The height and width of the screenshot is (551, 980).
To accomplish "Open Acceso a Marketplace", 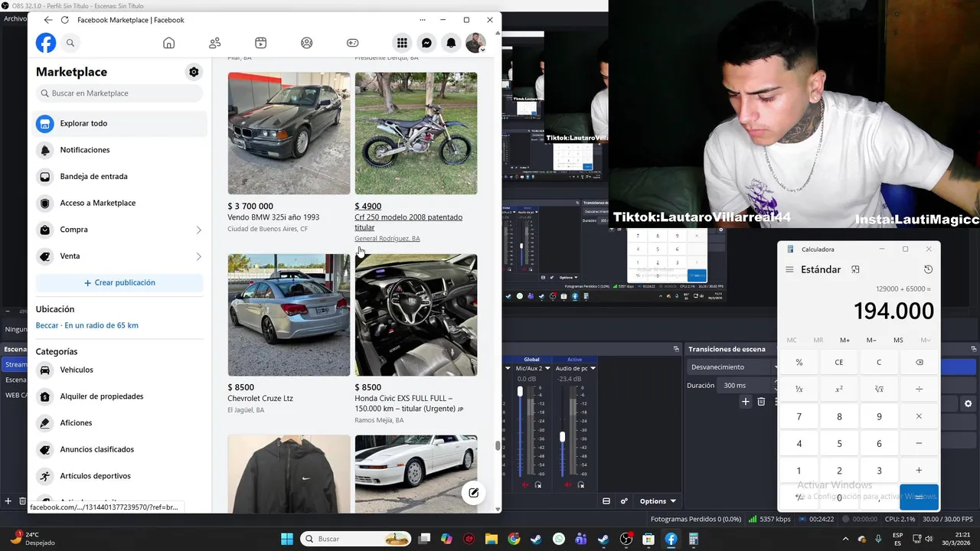I will tap(119, 203).
